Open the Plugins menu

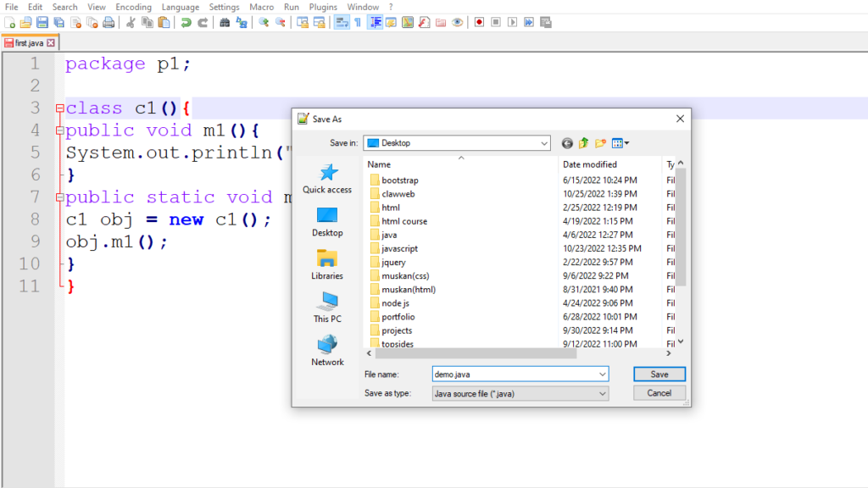pos(323,7)
